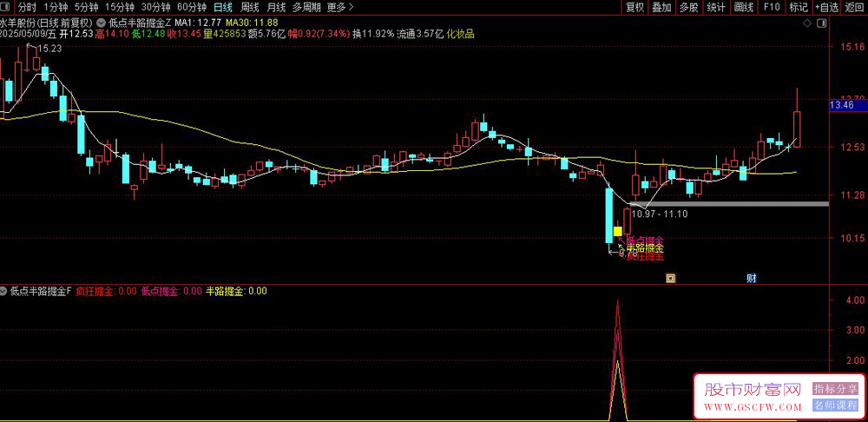This screenshot has width=868, height=422.
Task: Click the 水羊股份 stock title
Action: click(x=17, y=23)
